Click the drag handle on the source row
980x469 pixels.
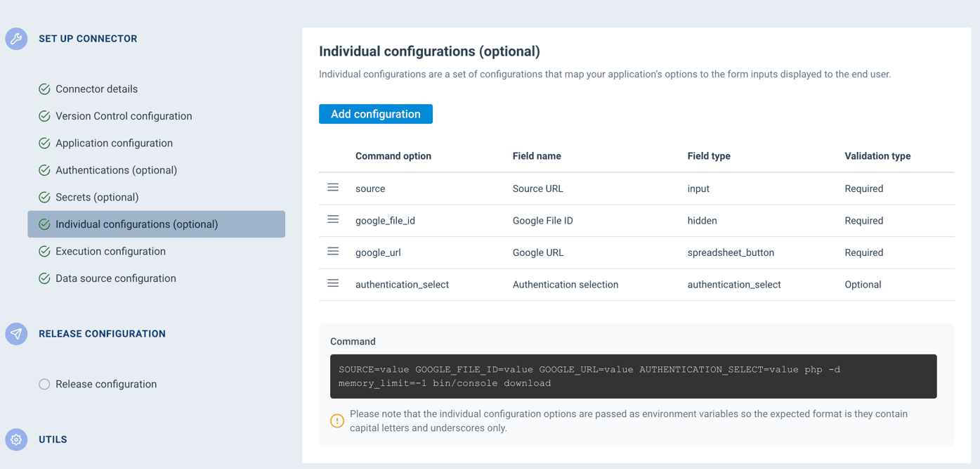(333, 187)
